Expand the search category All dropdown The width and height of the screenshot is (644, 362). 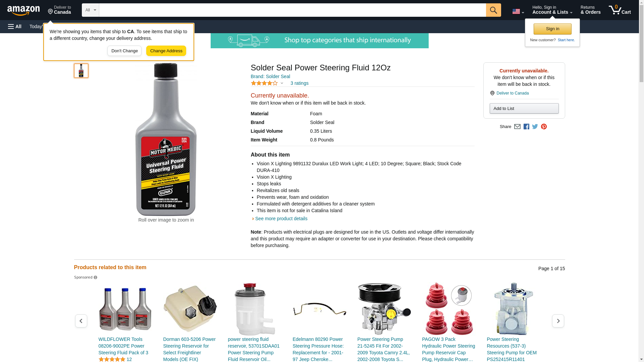point(90,10)
